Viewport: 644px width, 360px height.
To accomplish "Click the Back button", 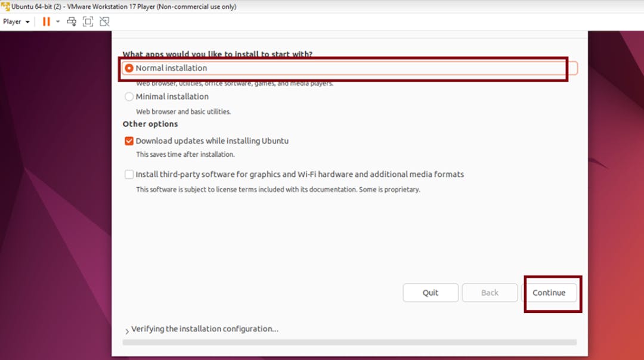I will click(490, 293).
